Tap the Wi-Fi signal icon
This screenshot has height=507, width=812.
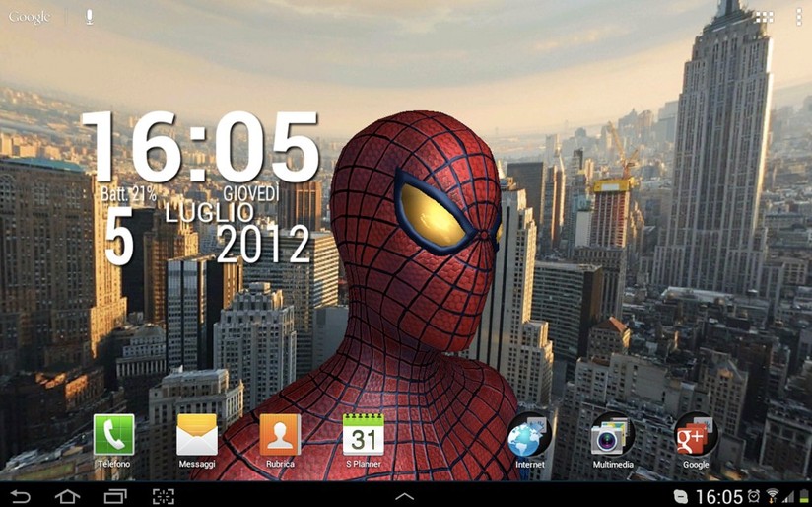773,496
